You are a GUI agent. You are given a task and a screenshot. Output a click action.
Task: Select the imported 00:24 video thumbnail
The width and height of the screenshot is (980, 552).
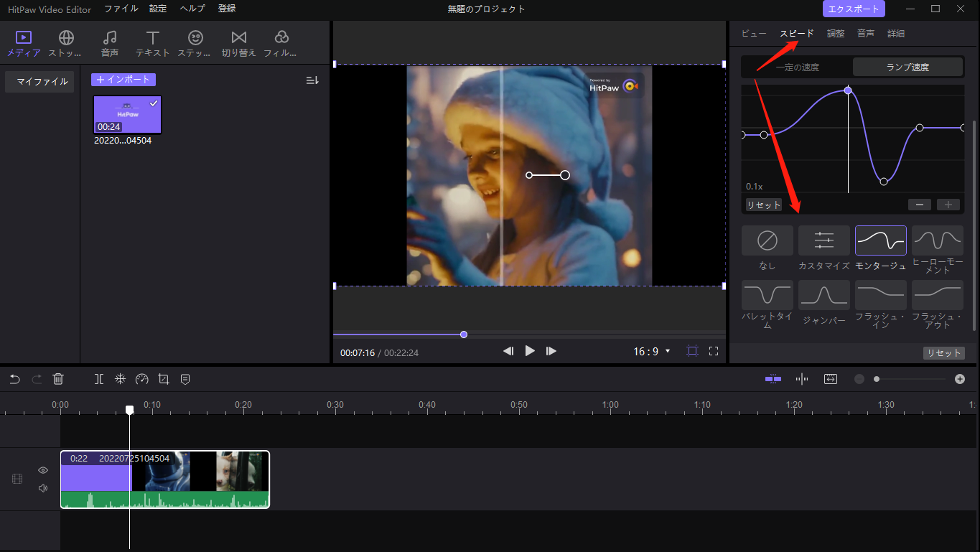[127, 115]
